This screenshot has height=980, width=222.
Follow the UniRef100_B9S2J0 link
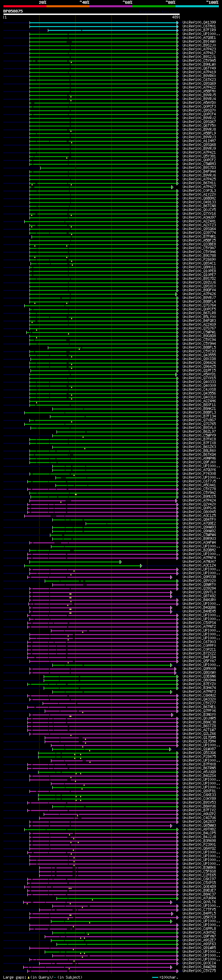[199, 45]
